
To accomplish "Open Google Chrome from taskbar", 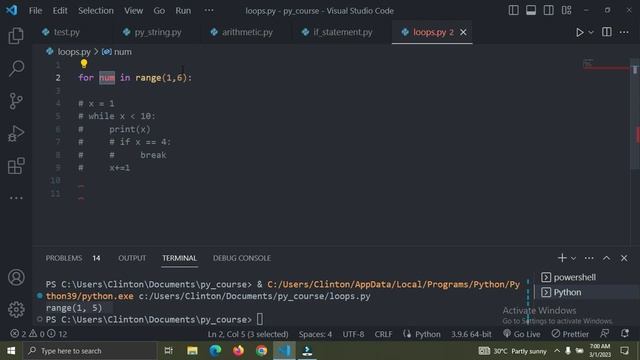I will pyautogui.click(x=261, y=351).
